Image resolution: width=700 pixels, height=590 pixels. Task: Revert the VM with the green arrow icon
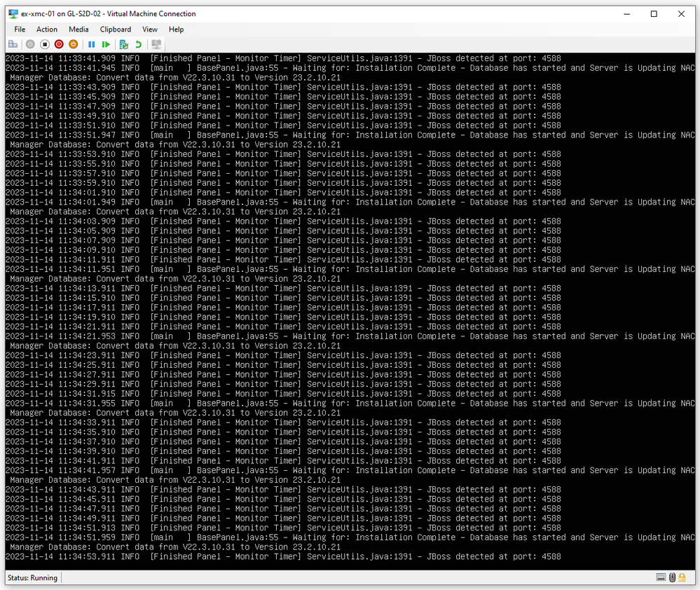click(139, 44)
